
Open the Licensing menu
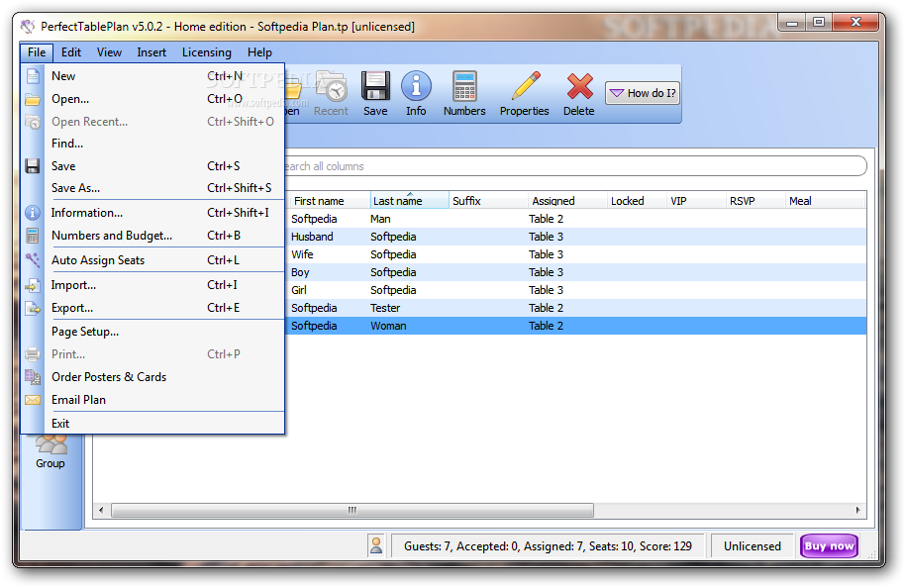coord(207,52)
